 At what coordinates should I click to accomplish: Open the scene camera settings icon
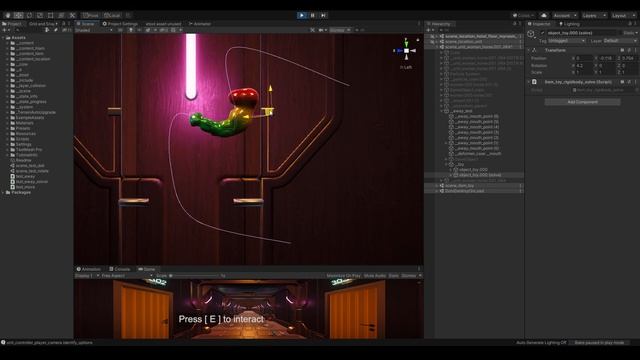[322, 30]
